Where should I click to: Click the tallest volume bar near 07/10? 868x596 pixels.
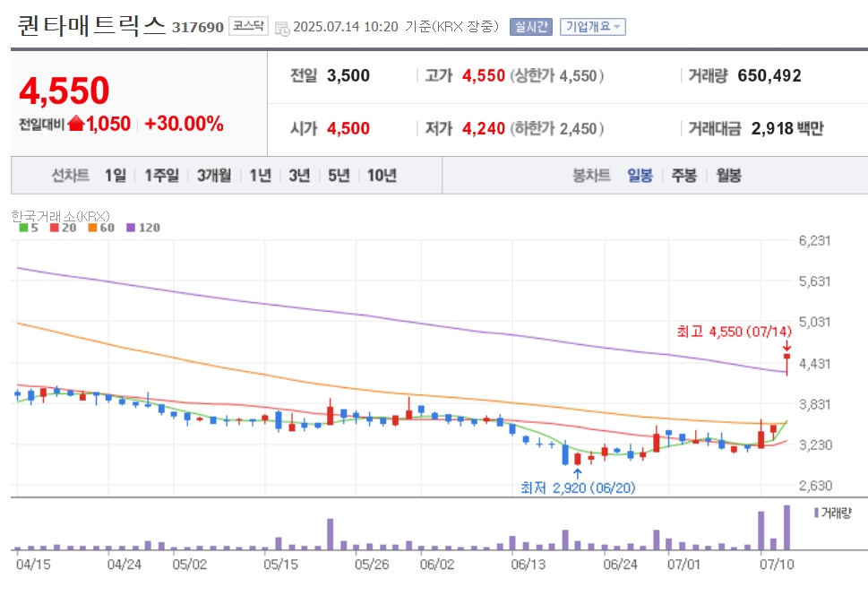786,527
